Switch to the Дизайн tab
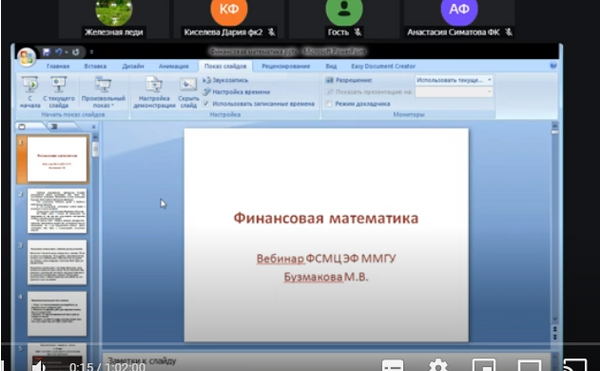This screenshot has width=600, height=371. (133, 66)
